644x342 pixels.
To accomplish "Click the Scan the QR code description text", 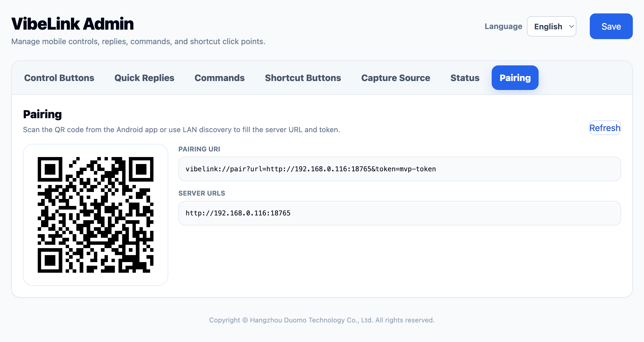I will click(181, 130).
